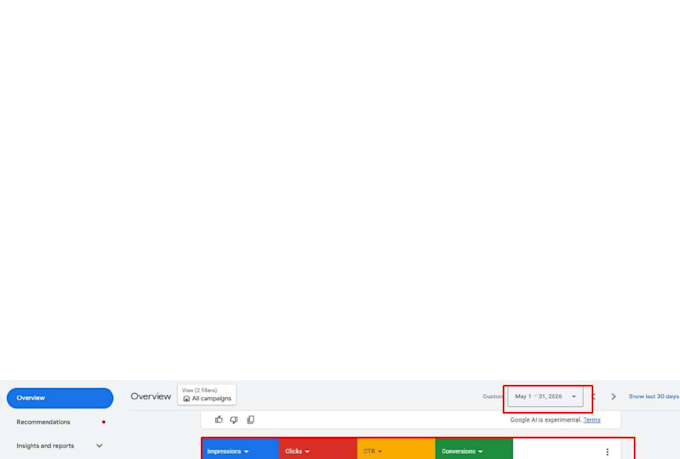Select Overview in the sidebar
Screen dimensions: 680x459
(60, 398)
